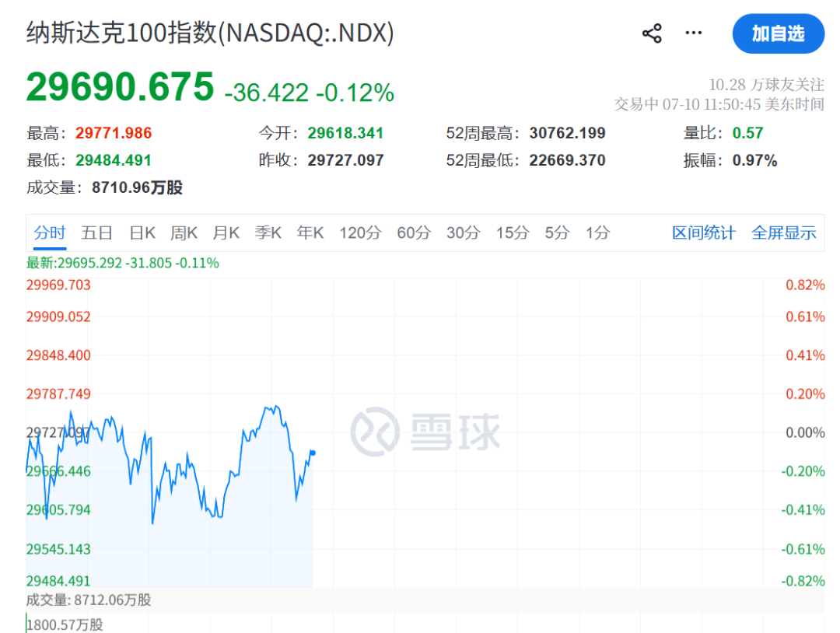Viewport: 840px width, 633px height.
Task: Open the 周K chart tab
Action: pyautogui.click(x=184, y=233)
